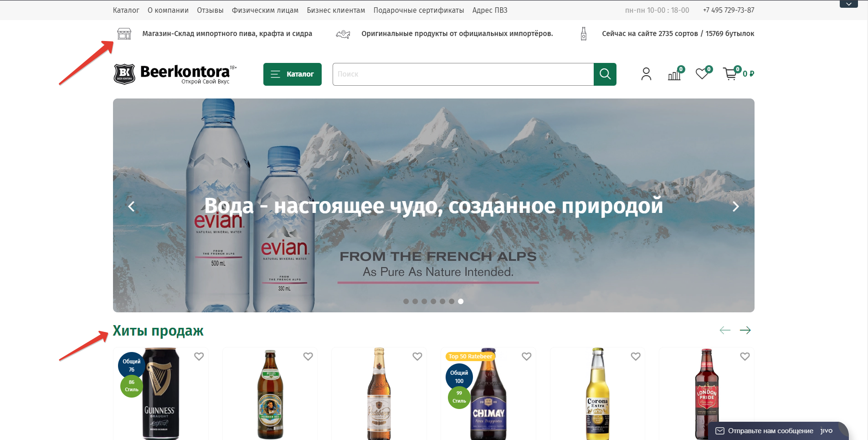Click the working hours 'пн-пн 10-00 : 18-00'

point(657,10)
